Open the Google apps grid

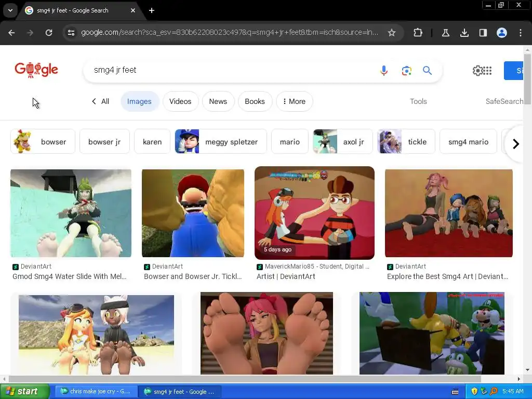(487, 71)
